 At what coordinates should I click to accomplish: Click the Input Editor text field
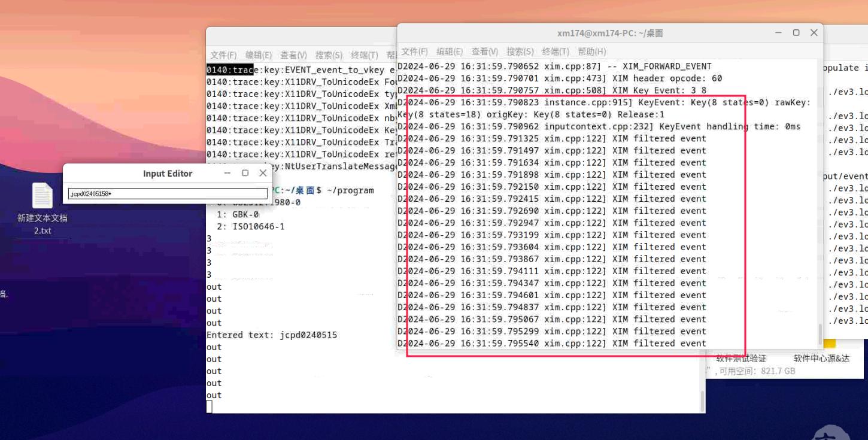[168, 193]
